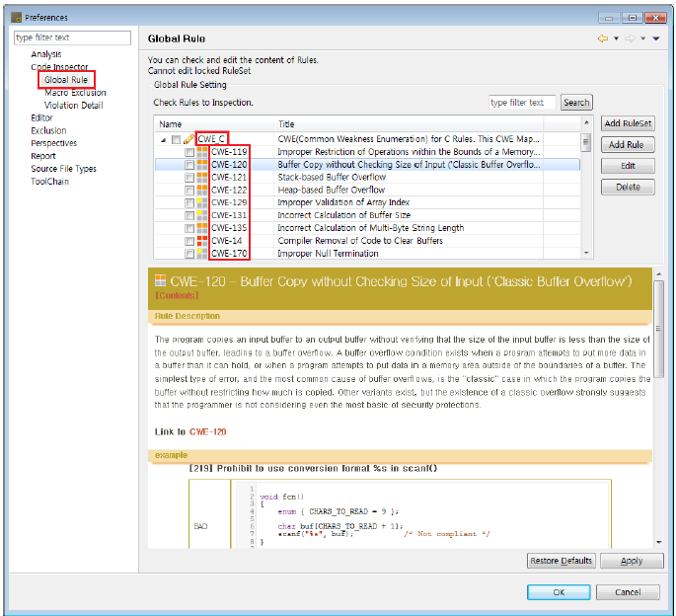Confirm with the OK button

pyautogui.click(x=559, y=592)
